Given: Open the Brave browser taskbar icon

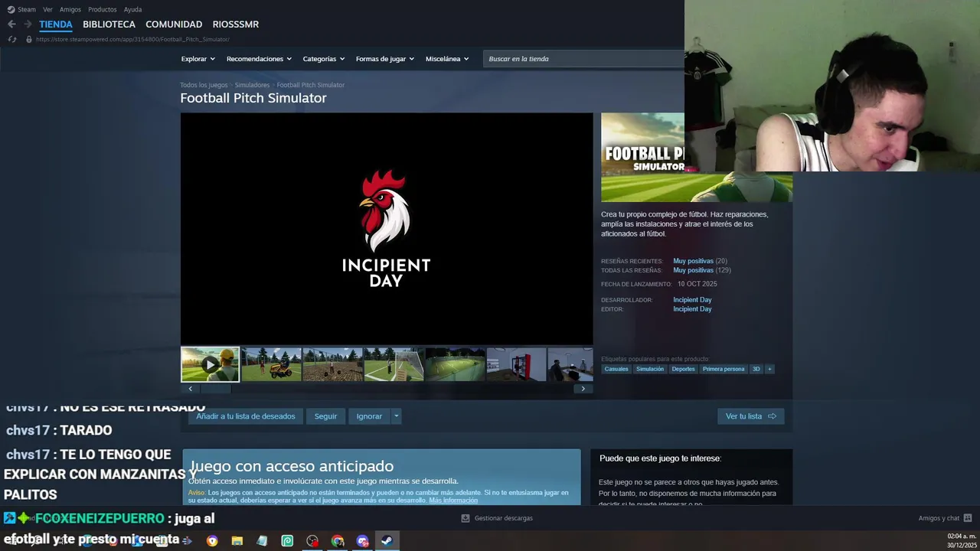Looking at the screenshot, I should (x=212, y=541).
